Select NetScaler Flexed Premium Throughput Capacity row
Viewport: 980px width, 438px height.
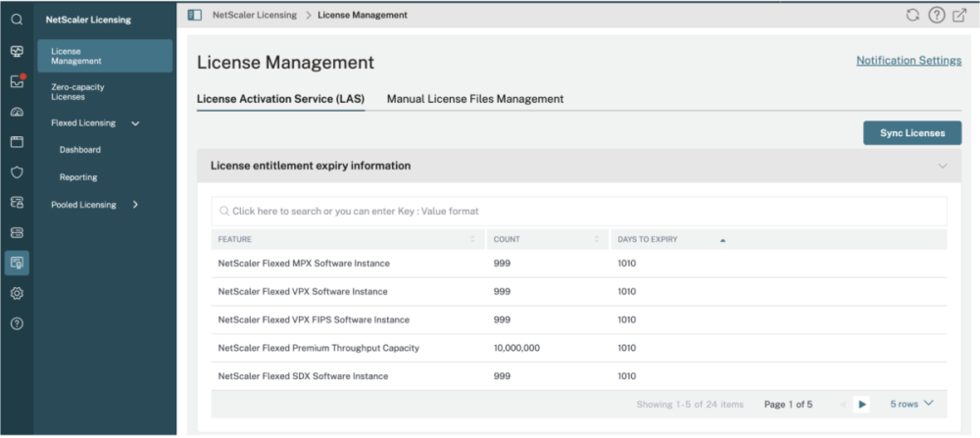[579, 348]
